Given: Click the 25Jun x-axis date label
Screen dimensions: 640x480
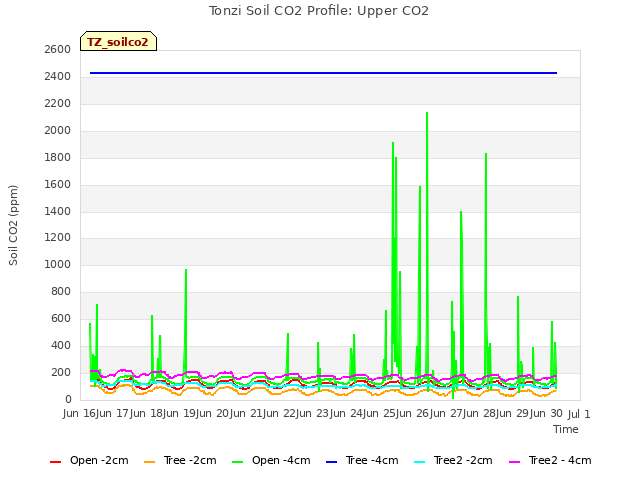Looking at the screenshot, I should (398, 413).
